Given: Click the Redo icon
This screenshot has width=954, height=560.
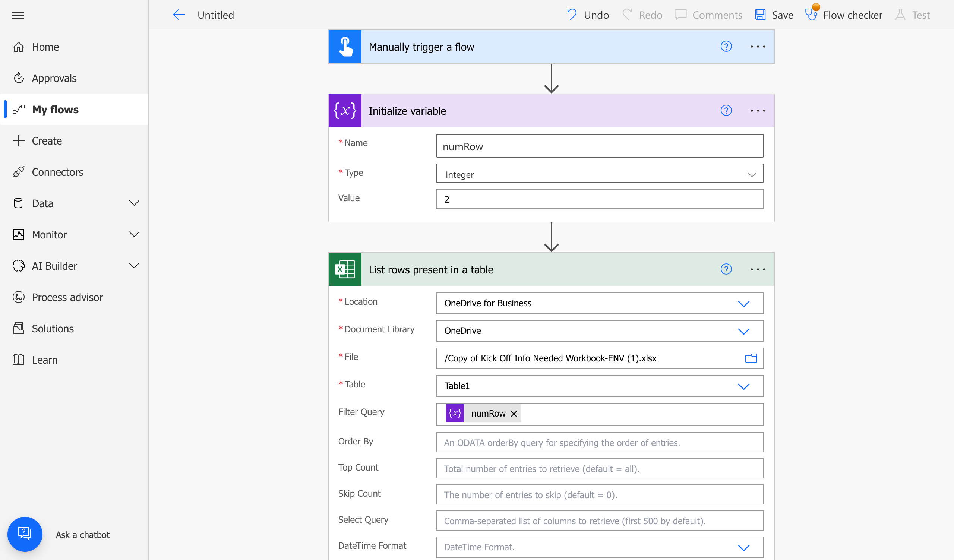Looking at the screenshot, I should [627, 15].
